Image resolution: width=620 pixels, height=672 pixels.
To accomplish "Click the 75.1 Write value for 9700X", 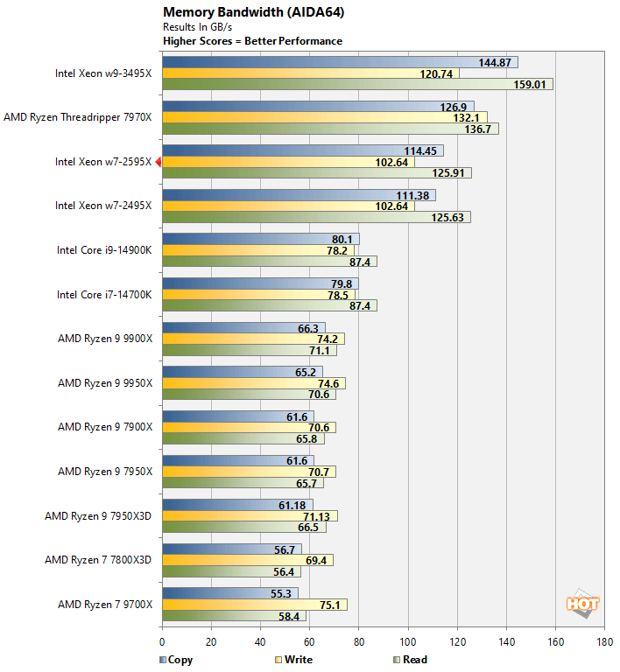I will (x=330, y=605).
